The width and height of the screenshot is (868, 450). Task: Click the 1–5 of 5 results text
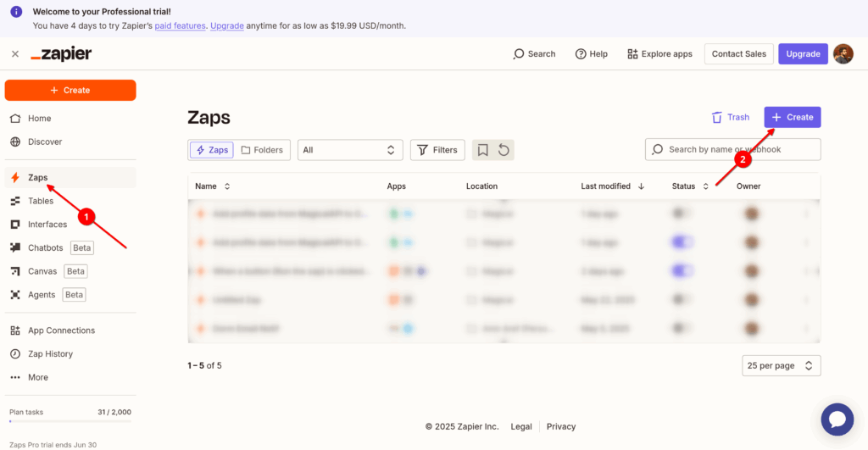[204, 366]
